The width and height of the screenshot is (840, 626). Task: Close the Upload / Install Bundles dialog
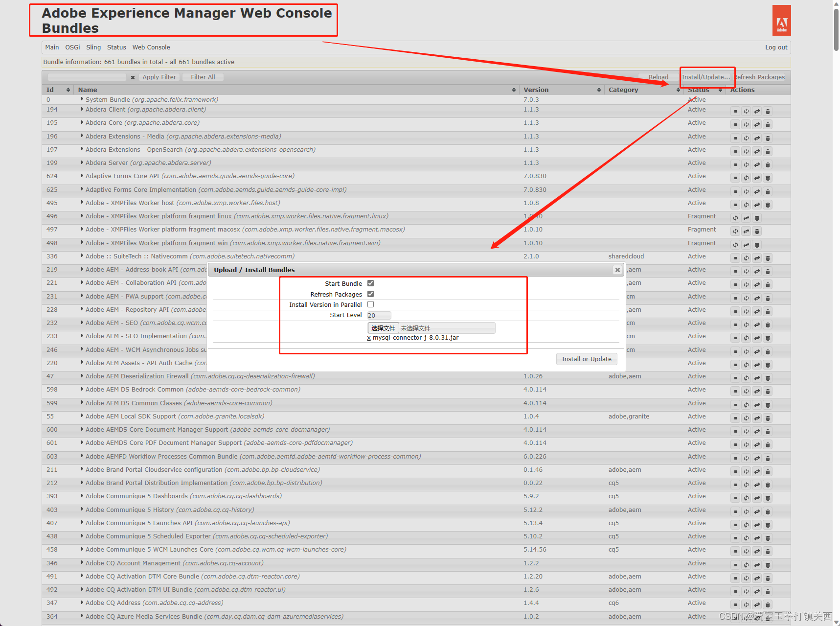617,270
